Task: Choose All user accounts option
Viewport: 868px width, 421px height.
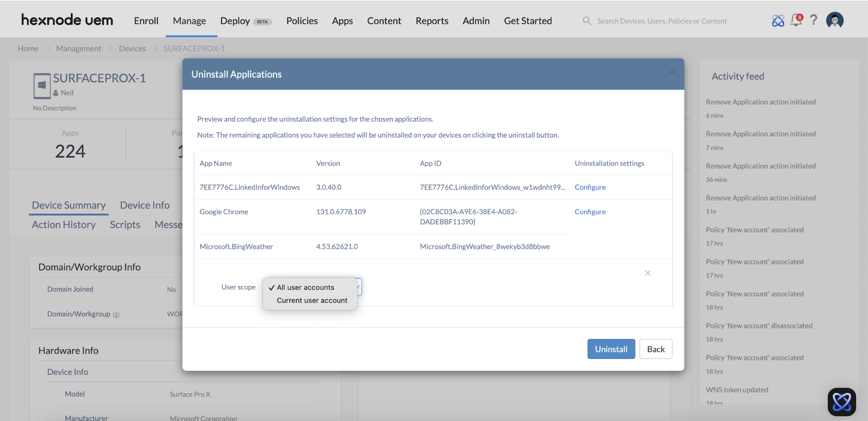Action: [x=305, y=287]
